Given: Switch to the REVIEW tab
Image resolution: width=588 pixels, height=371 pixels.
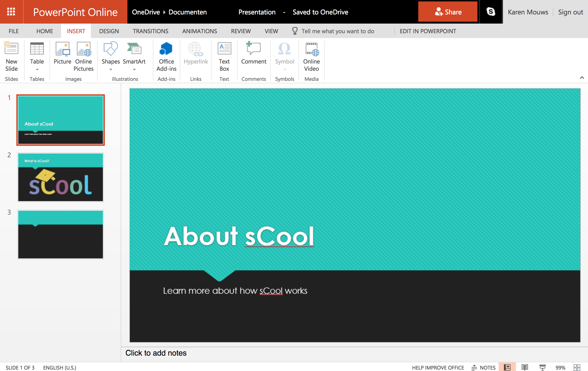Looking at the screenshot, I should coord(241,31).
